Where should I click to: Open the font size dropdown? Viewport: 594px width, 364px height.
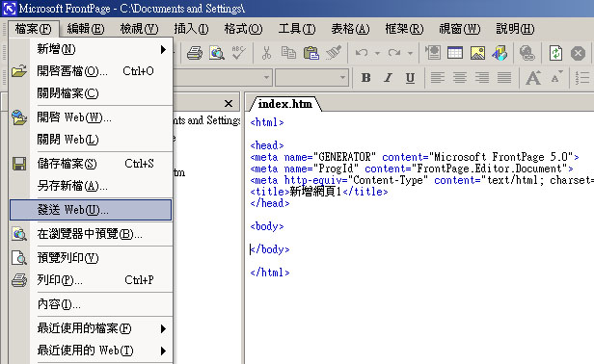[343, 78]
